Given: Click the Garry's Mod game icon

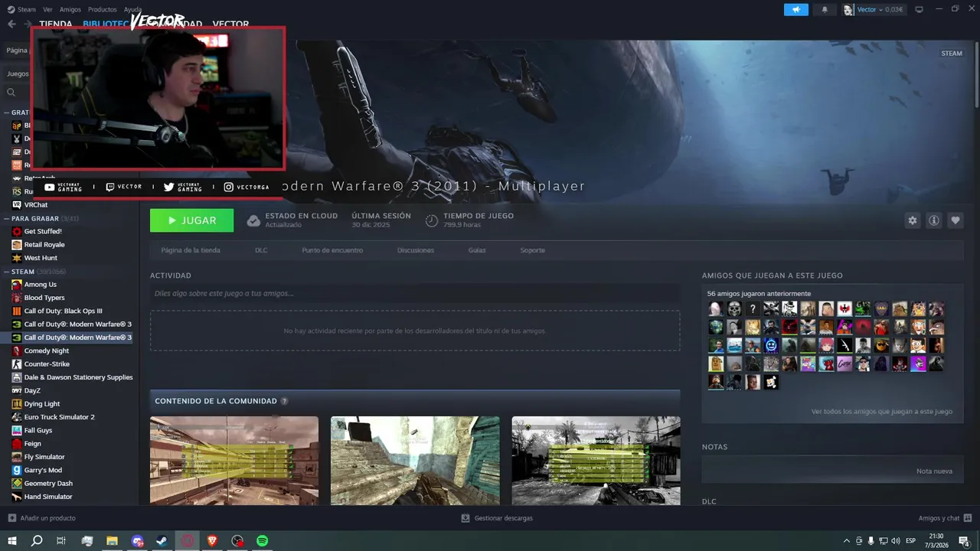Looking at the screenshot, I should 17,470.
